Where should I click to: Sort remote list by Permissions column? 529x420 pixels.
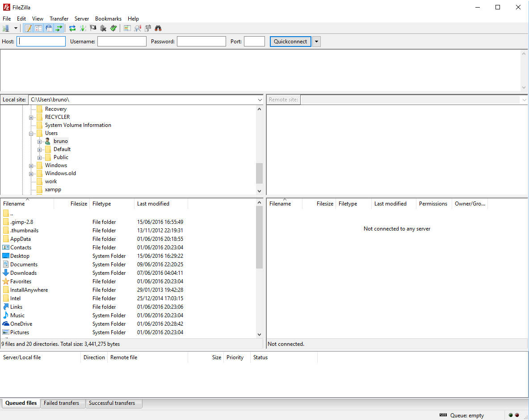coord(433,204)
